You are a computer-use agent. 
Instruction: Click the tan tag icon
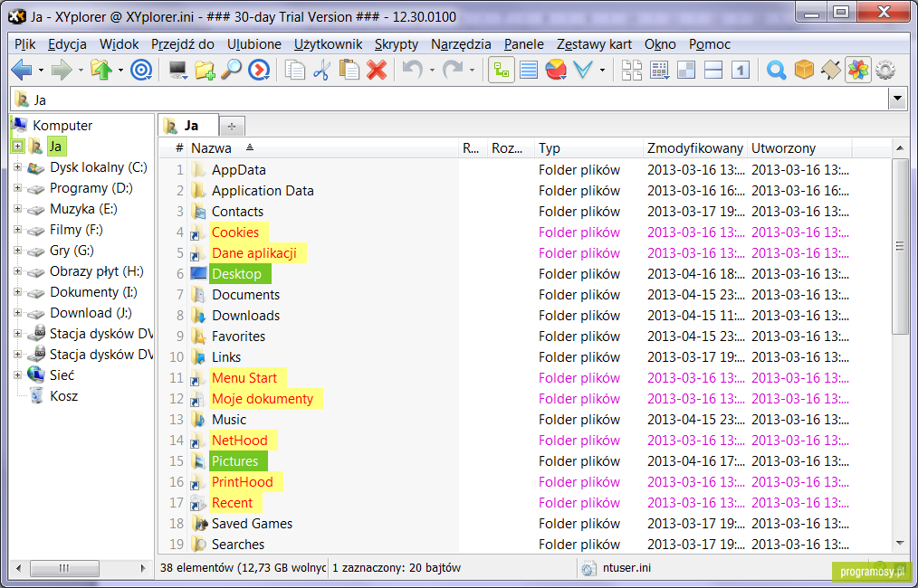[x=831, y=71]
